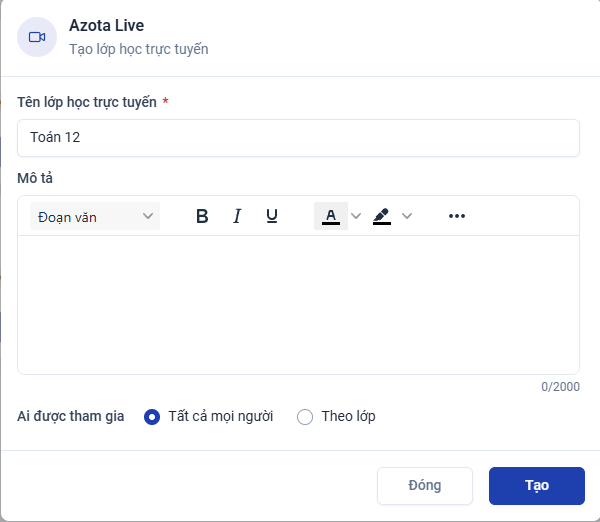Click the 0/2000 character counter
This screenshot has height=522, width=600.
560,387
